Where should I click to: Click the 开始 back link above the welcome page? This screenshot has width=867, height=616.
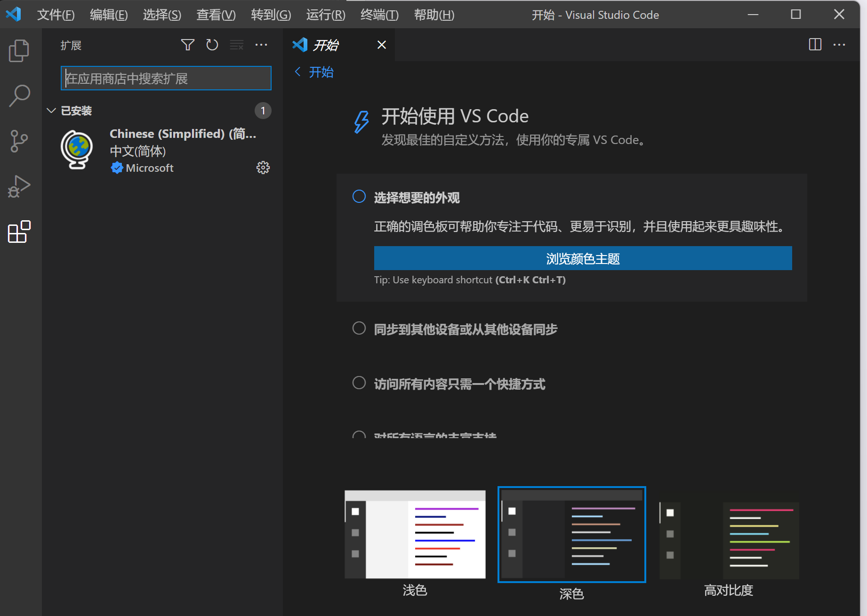(x=313, y=72)
